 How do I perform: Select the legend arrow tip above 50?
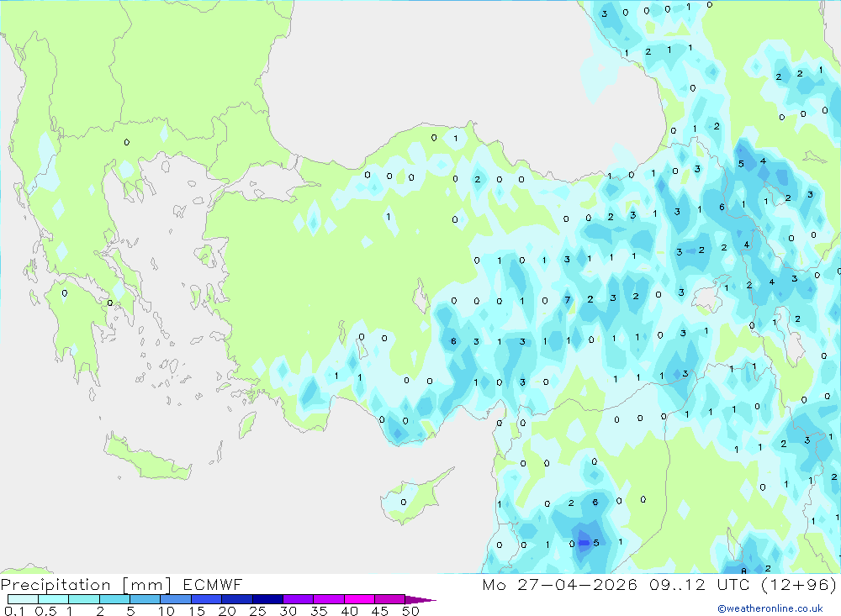pos(420,600)
